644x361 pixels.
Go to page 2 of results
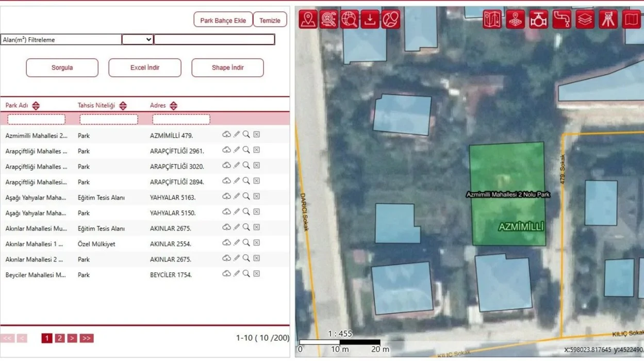(60, 338)
